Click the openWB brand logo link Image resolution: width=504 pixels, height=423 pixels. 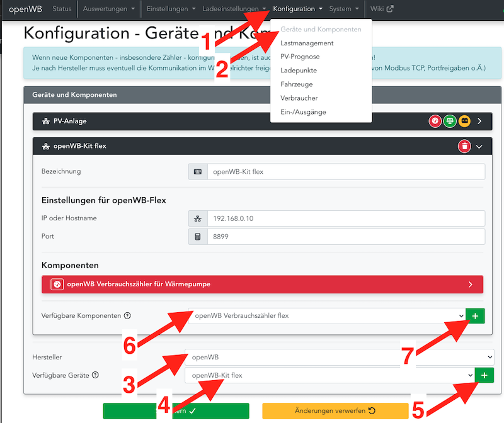coord(25,9)
